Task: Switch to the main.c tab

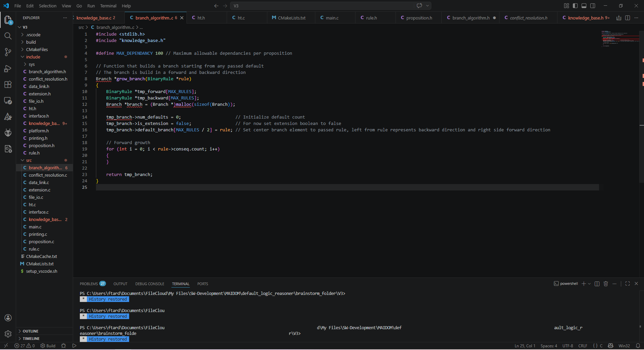Action: click(x=332, y=18)
